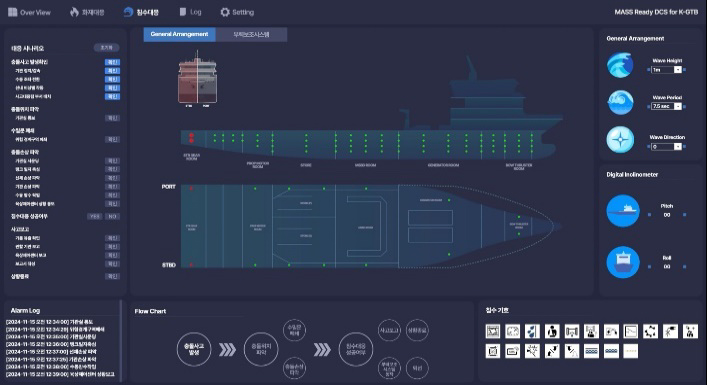Image resolution: width=707 pixels, height=385 pixels.
Task: Click 확인 next to 상황종료
Action: coord(112,276)
